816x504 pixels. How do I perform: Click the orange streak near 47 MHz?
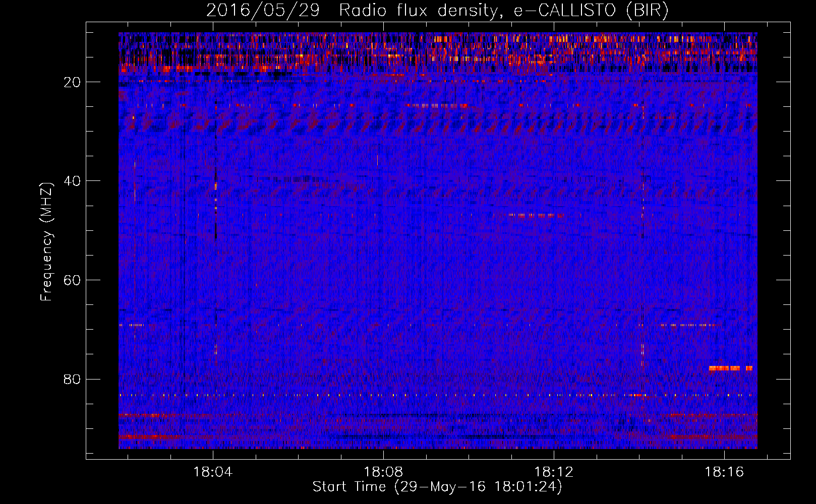coord(536,215)
